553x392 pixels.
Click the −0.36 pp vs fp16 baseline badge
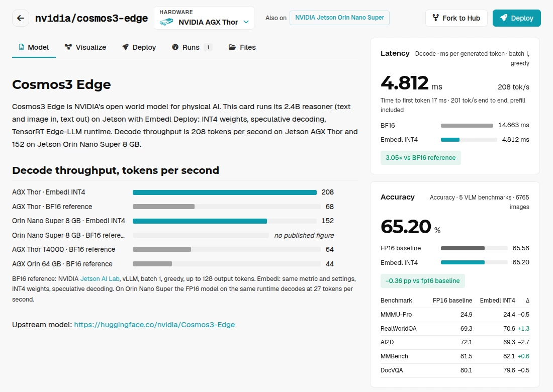click(422, 281)
